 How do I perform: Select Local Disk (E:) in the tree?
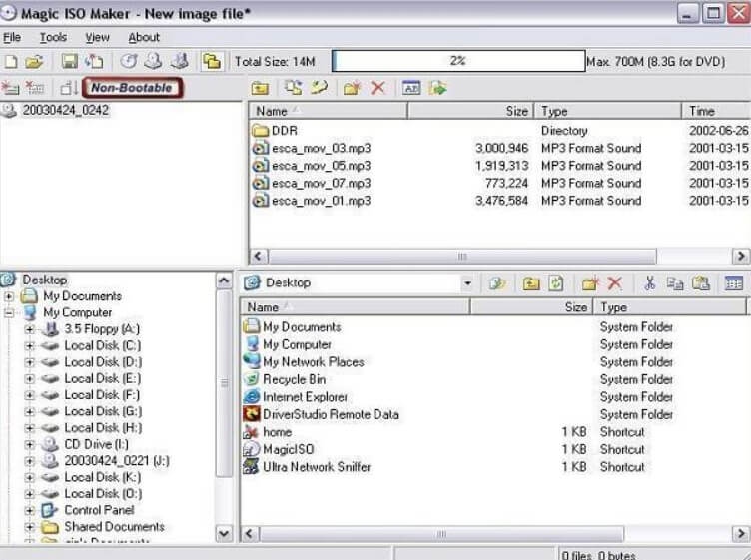tap(103, 378)
